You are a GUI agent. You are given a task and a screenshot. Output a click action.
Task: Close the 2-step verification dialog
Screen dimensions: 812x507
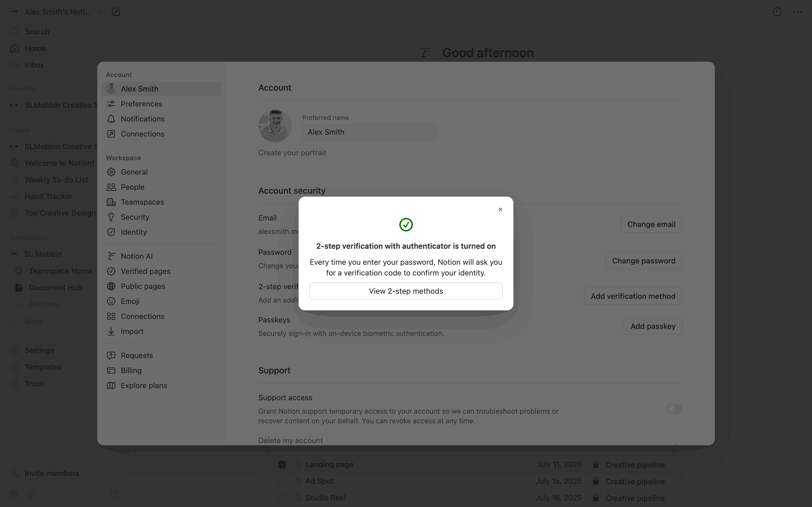click(x=500, y=210)
